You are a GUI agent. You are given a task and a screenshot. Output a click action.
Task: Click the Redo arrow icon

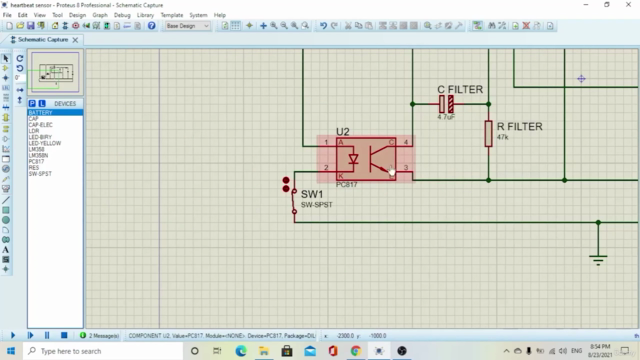click(x=334, y=26)
